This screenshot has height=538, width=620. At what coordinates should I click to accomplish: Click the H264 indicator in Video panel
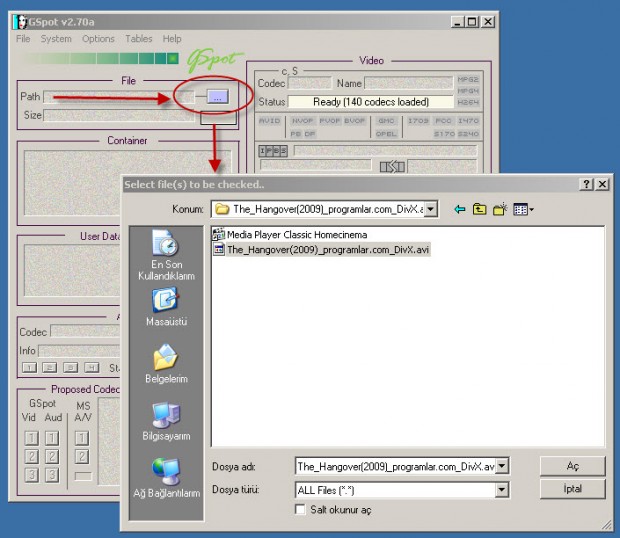pyautogui.click(x=468, y=102)
